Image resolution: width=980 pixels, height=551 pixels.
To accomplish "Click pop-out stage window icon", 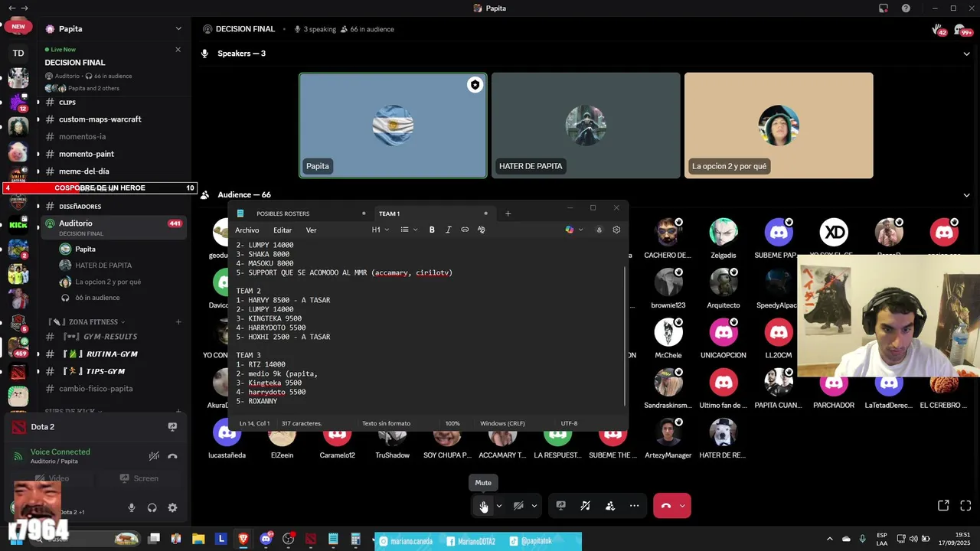I will point(943,506).
